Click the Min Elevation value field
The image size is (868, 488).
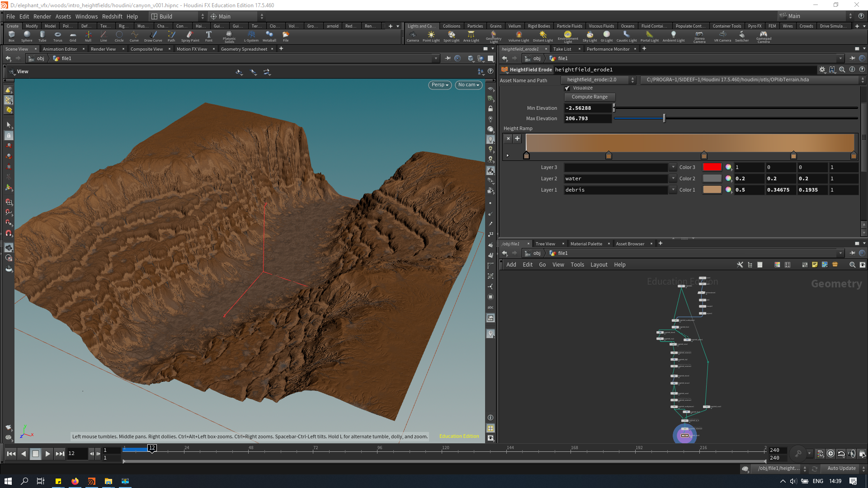tap(587, 108)
